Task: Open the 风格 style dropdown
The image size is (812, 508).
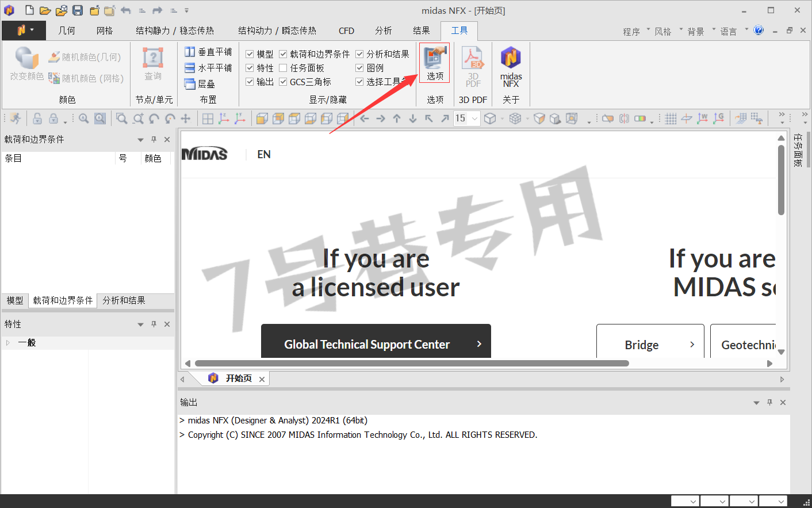Action: coord(668,31)
